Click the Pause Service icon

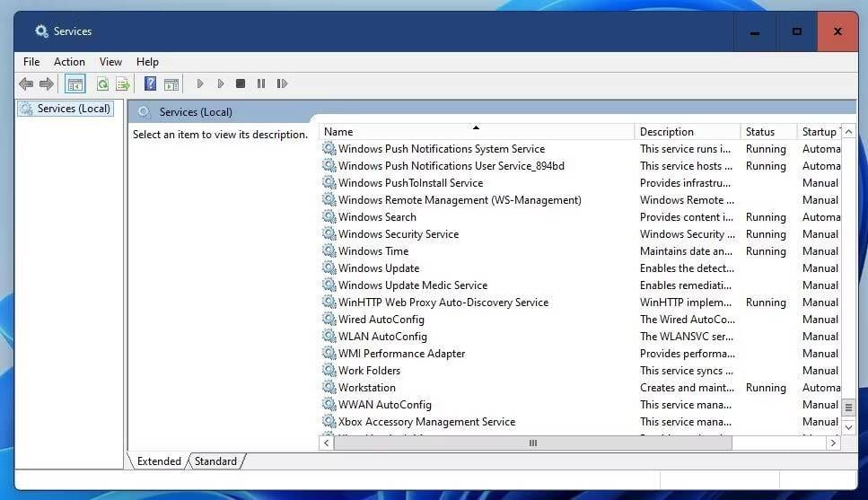pyautogui.click(x=260, y=83)
